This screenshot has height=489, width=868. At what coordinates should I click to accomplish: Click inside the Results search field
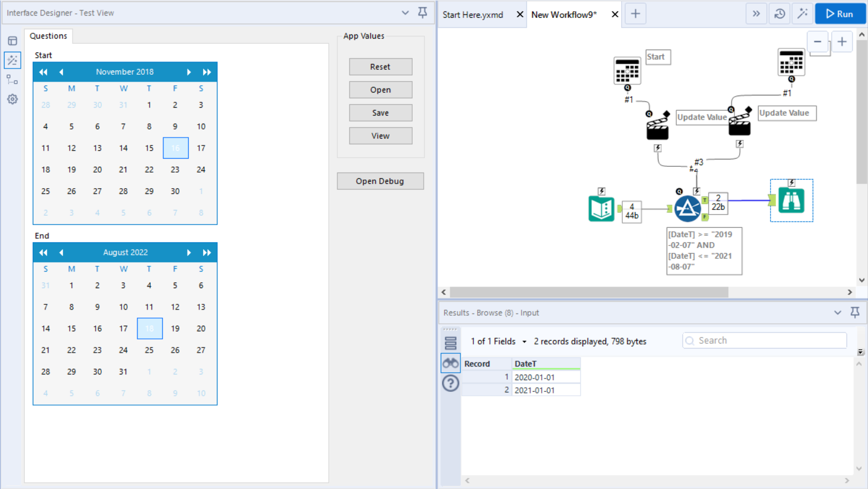764,340
